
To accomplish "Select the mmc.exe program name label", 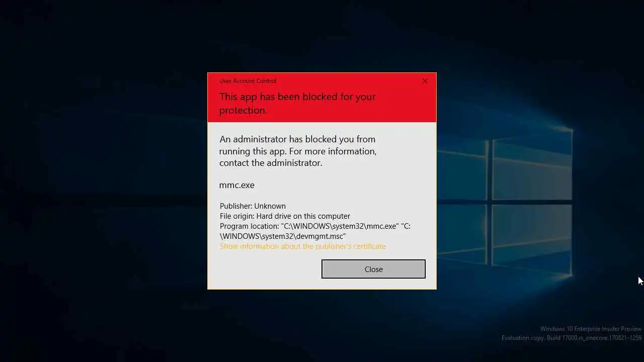I will click(x=237, y=185).
